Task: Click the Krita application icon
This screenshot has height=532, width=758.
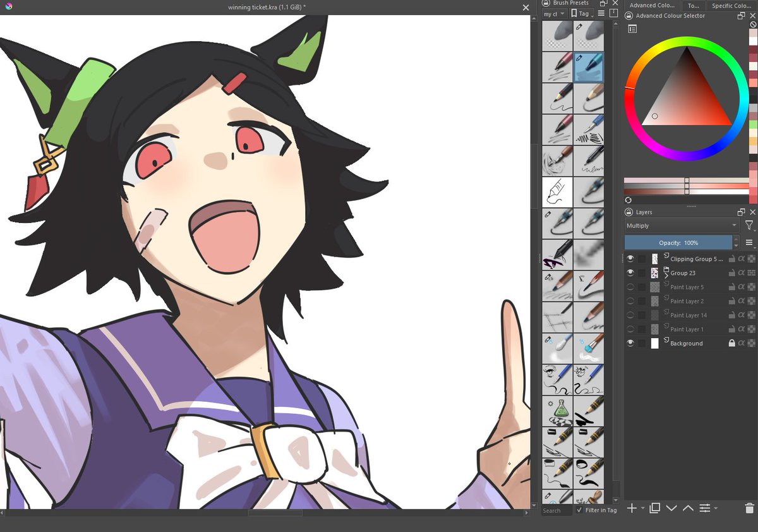Action: click(x=8, y=7)
